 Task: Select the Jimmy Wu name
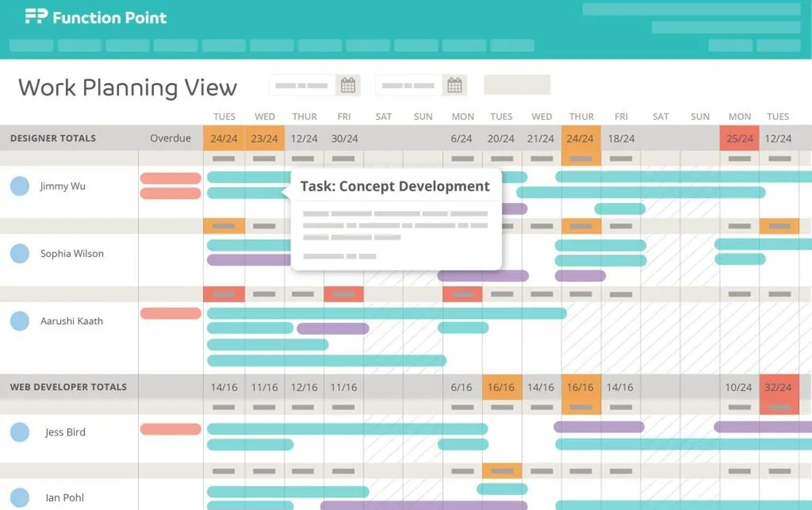pyautogui.click(x=63, y=186)
